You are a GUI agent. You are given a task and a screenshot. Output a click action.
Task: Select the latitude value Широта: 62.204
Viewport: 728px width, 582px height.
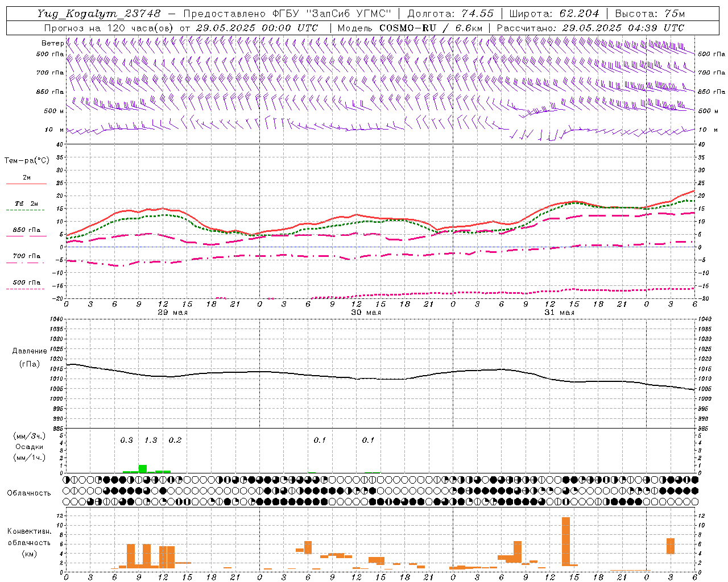point(554,14)
